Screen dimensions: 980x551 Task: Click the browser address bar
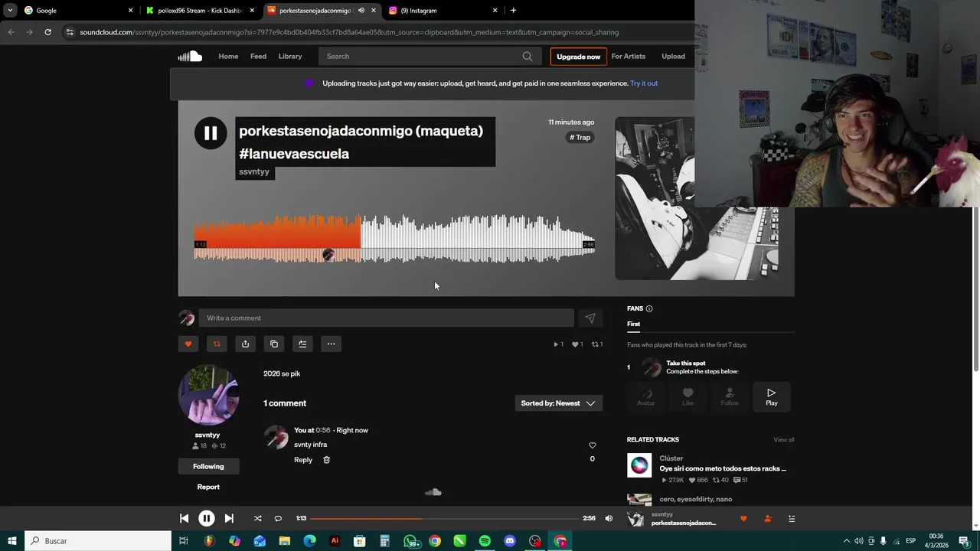375,32
